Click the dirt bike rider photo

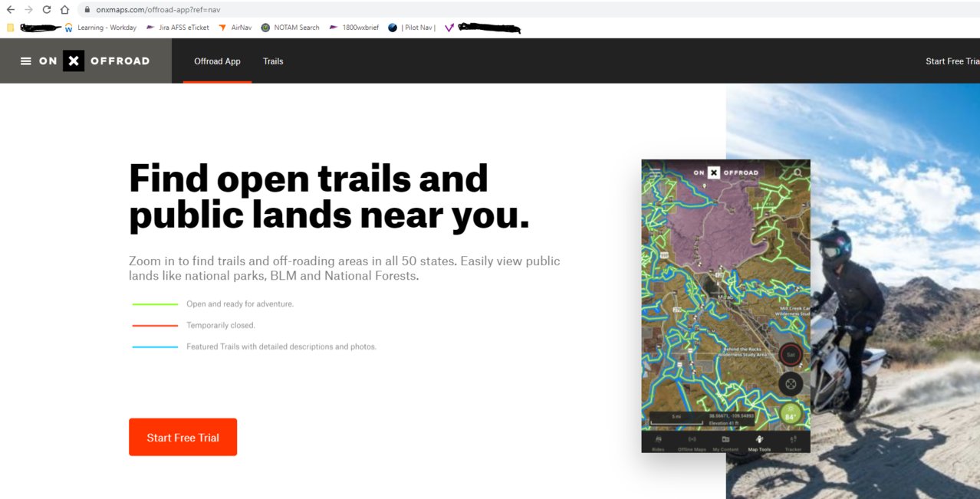pos(853,291)
